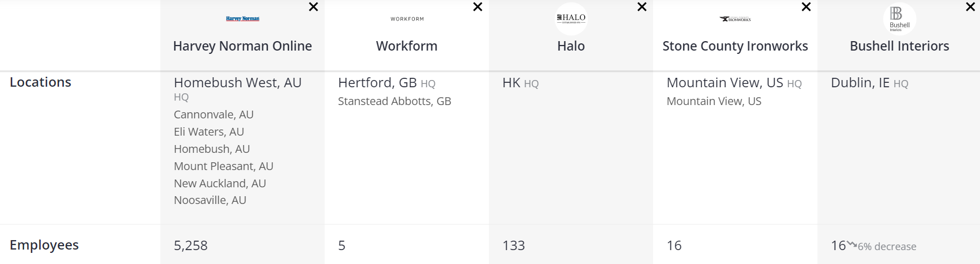Viewport: 980px width, 264px height.
Task: Select Homebush West, AU headquarters location
Action: [x=237, y=83]
